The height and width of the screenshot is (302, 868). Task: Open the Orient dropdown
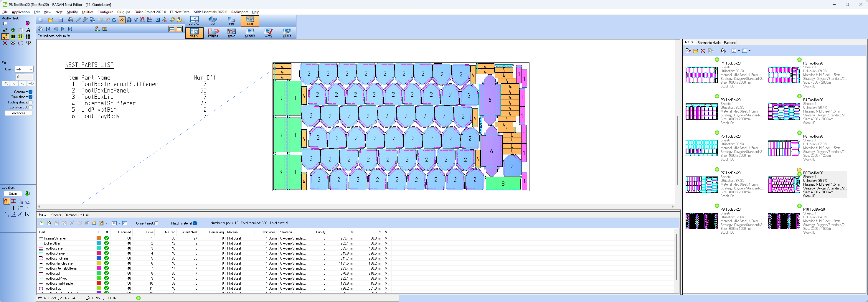point(24,70)
